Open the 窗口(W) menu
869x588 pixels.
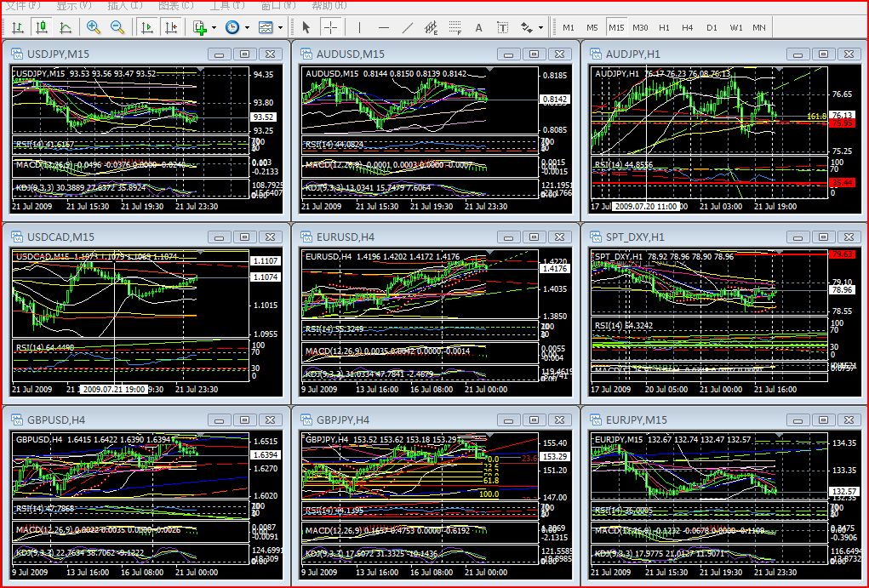pos(278,6)
